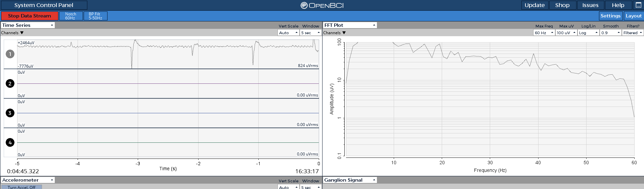Toggle channel 4 on or off
This screenshot has width=644, height=189.
pos(10,142)
